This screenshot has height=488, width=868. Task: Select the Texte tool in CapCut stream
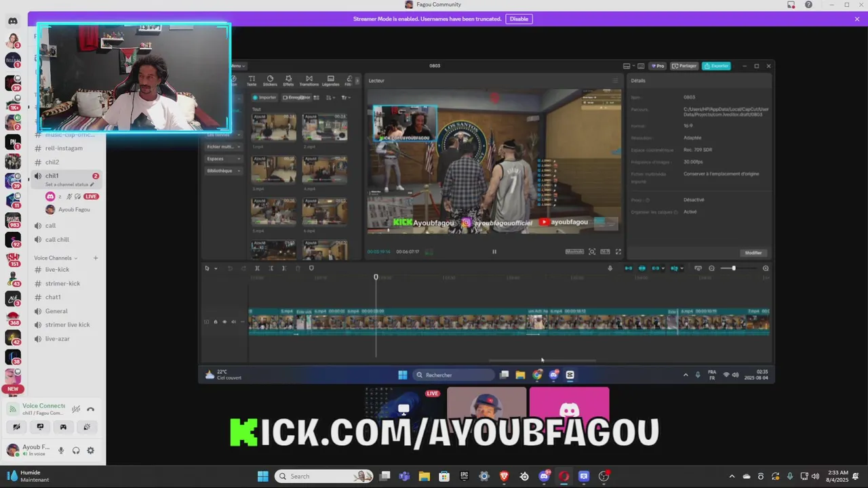[252, 81]
